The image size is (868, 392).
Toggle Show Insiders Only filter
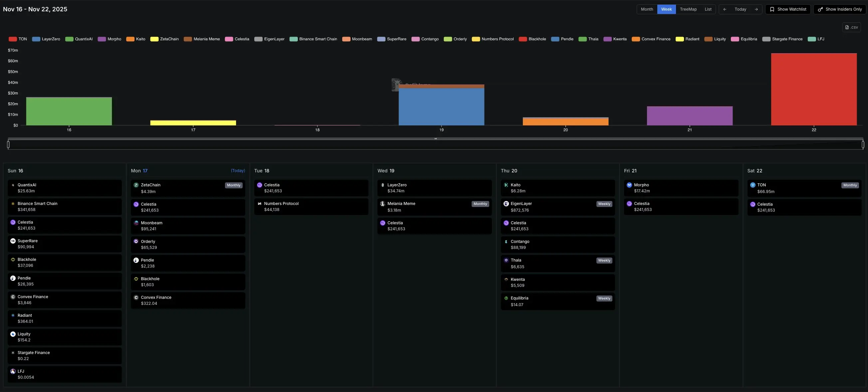[x=839, y=9]
